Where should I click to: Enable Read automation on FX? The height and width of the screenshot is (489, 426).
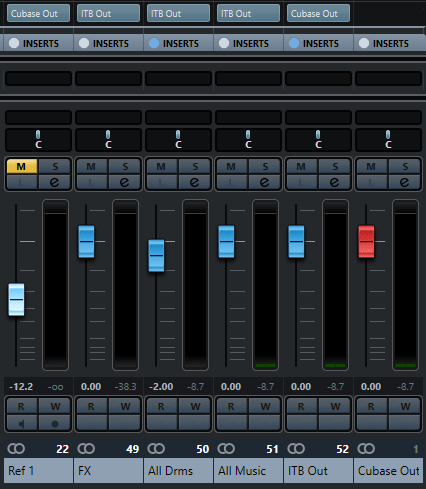pyautogui.click(x=92, y=406)
